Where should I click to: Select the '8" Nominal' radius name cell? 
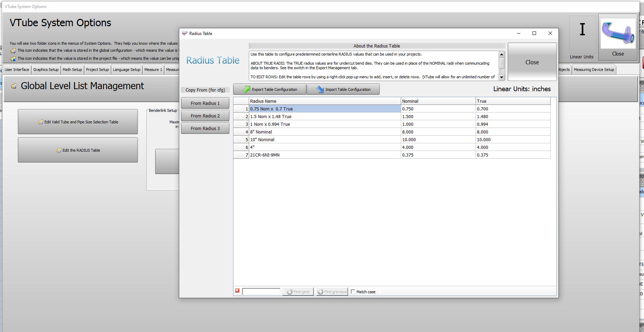325,132
